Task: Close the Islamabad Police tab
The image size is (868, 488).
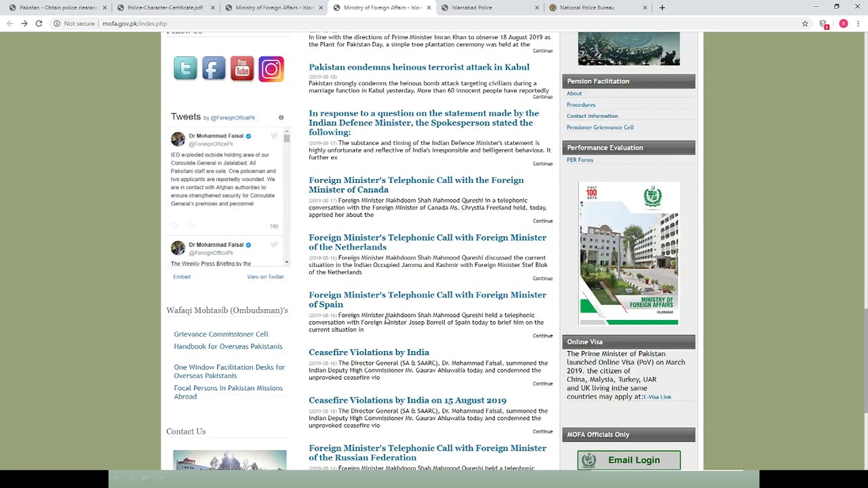Action: point(536,7)
